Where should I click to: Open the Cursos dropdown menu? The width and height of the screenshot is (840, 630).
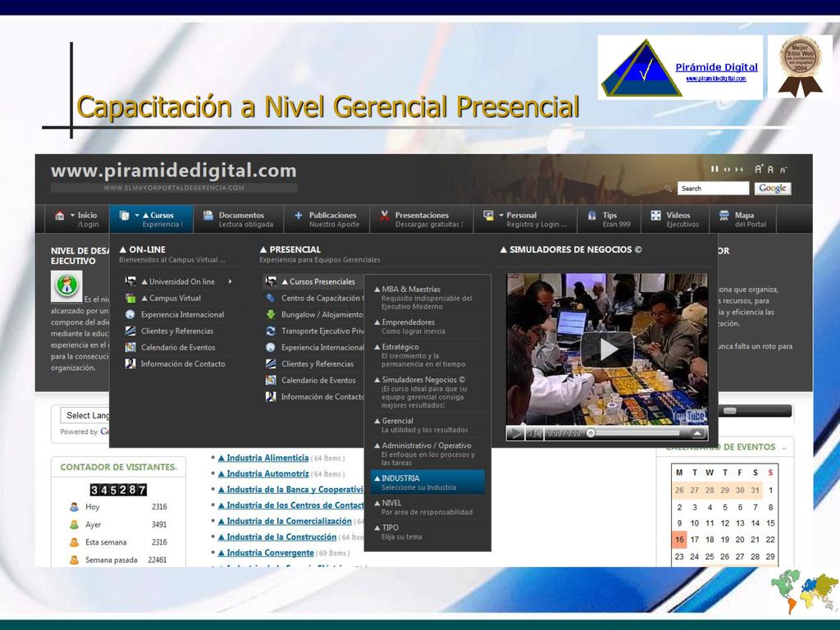pyautogui.click(x=152, y=219)
